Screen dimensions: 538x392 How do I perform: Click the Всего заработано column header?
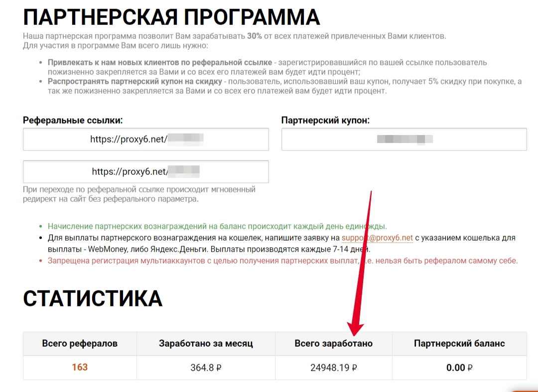333,343
